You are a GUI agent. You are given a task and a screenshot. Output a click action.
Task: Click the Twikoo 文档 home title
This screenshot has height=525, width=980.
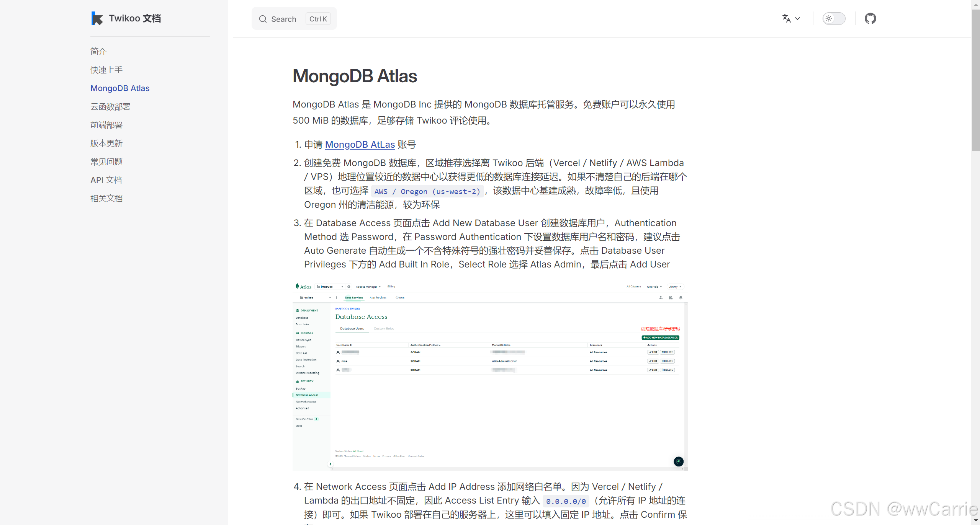click(135, 18)
